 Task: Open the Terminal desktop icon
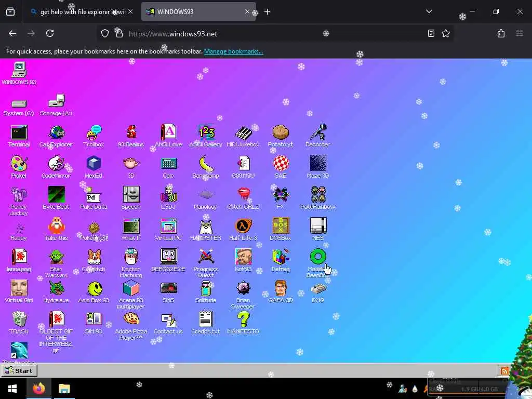click(19, 136)
